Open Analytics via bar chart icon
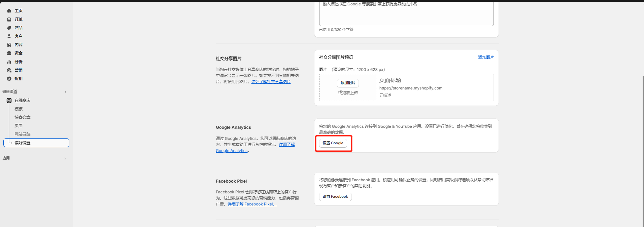 (9, 62)
